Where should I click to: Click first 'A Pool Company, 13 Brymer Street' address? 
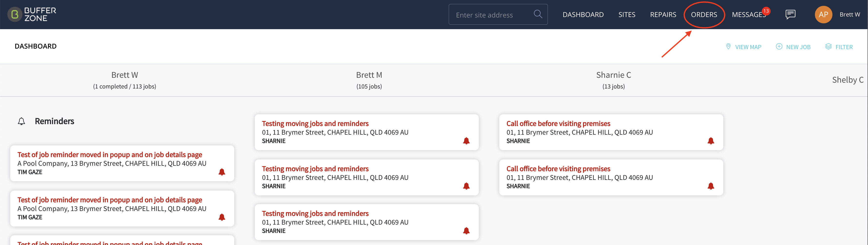click(x=112, y=163)
